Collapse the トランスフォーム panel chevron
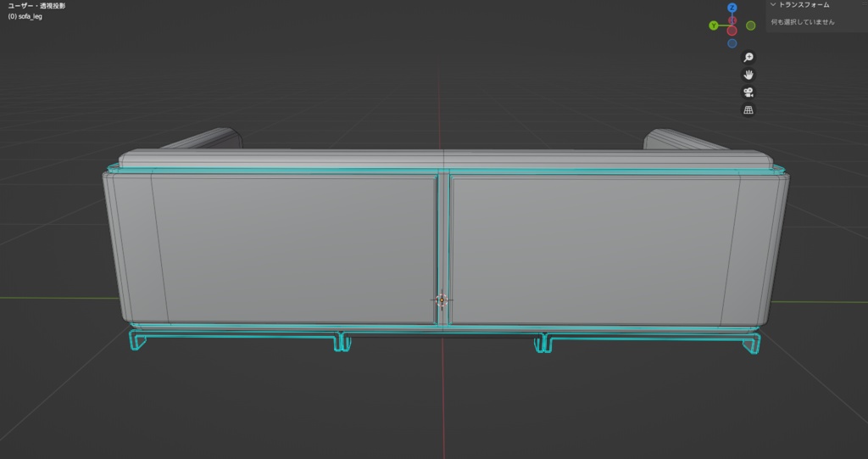868x459 pixels. 773,4
